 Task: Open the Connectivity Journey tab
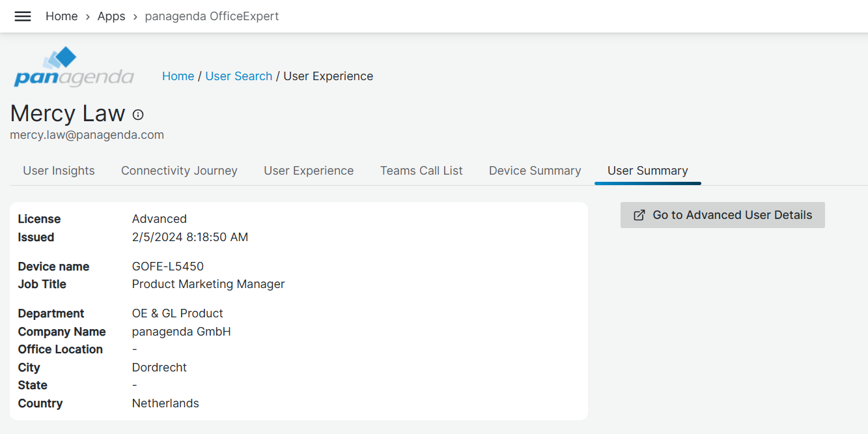(x=179, y=171)
